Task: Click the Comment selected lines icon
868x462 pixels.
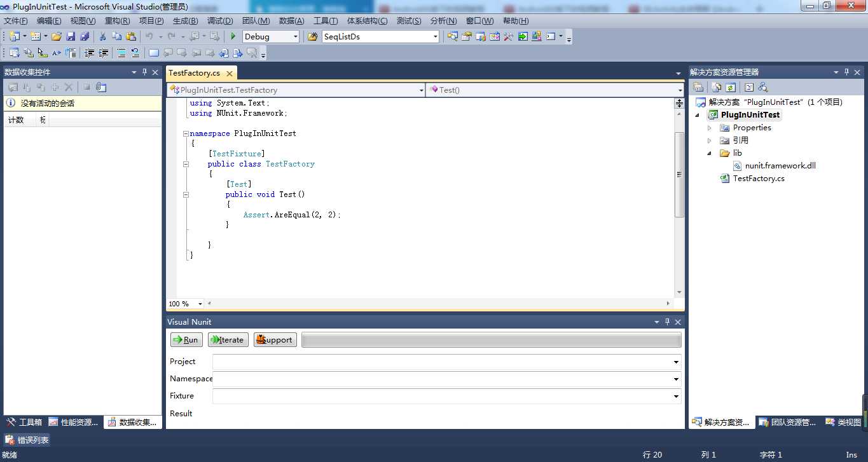Action: [x=121, y=53]
